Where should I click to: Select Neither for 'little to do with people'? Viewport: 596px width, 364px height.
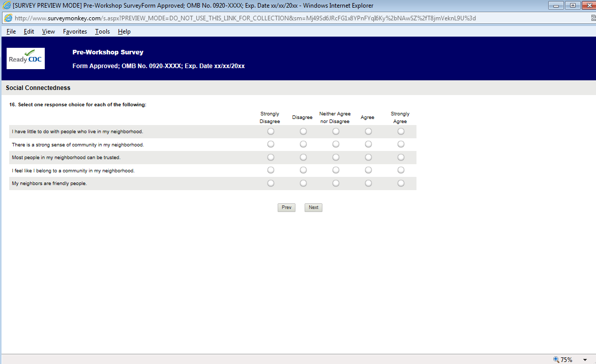click(336, 132)
